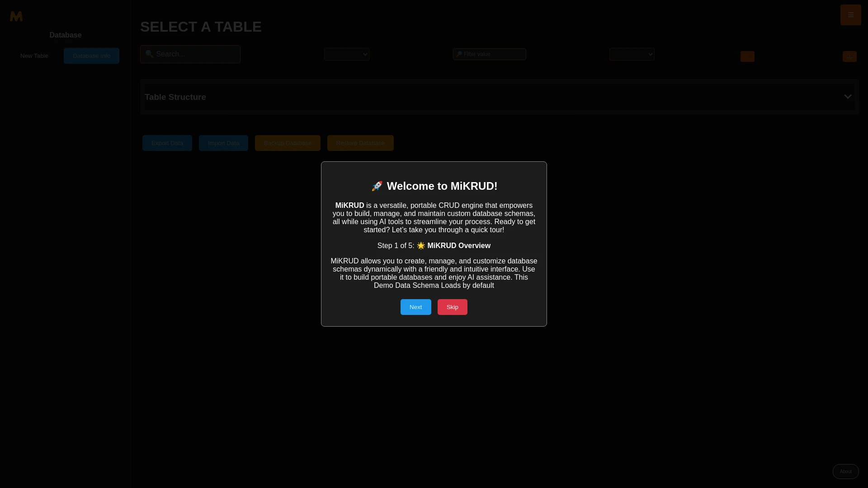868x488 pixels.
Task: Click the MiKRUD logo M icon top-left
Action: pos(16,16)
